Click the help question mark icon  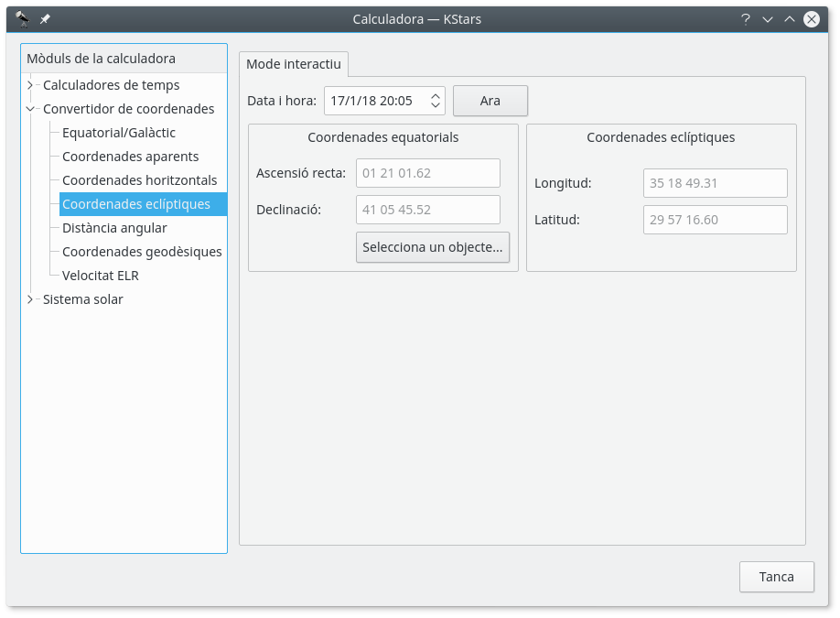click(x=746, y=19)
